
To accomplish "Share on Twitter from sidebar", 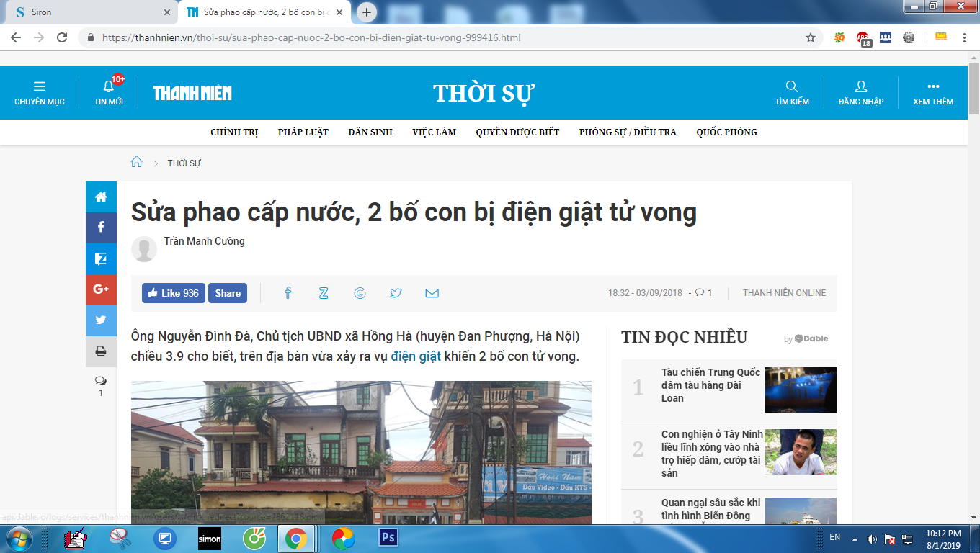I will [x=101, y=320].
